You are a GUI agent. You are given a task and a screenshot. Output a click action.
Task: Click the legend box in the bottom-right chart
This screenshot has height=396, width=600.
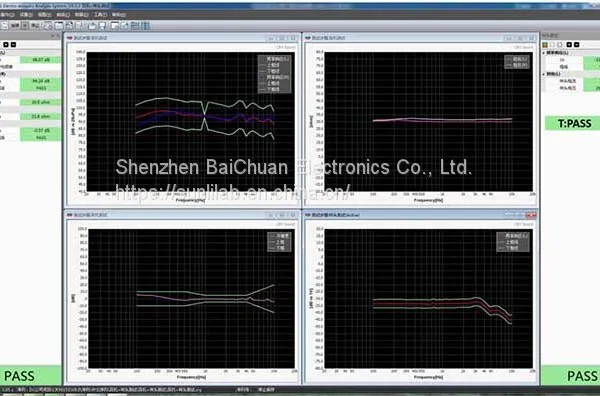pyautogui.click(x=513, y=242)
